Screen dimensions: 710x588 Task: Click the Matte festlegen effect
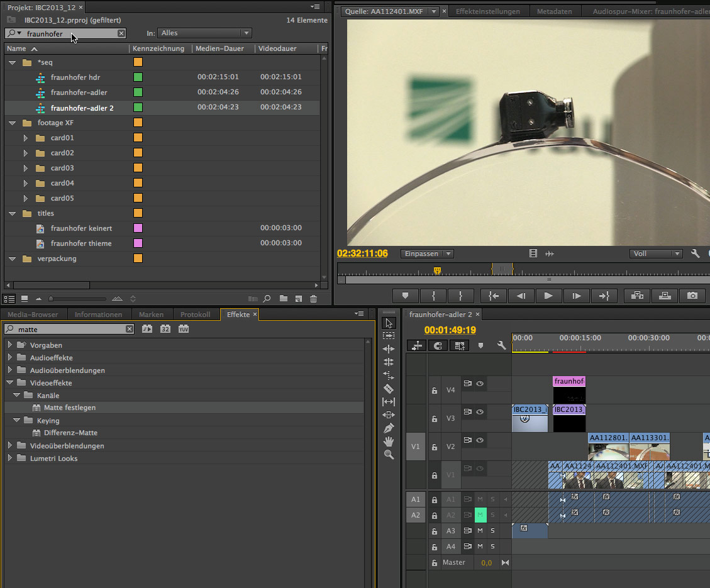tap(70, 408)
